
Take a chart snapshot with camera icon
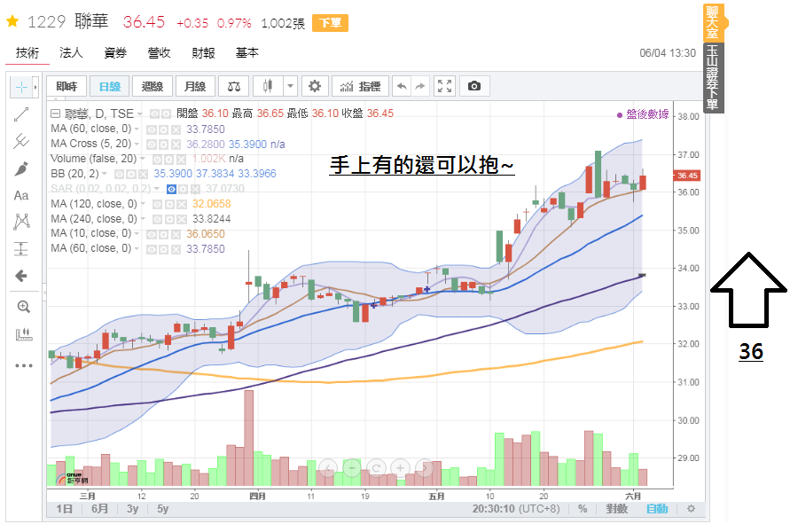coord(473,86)
